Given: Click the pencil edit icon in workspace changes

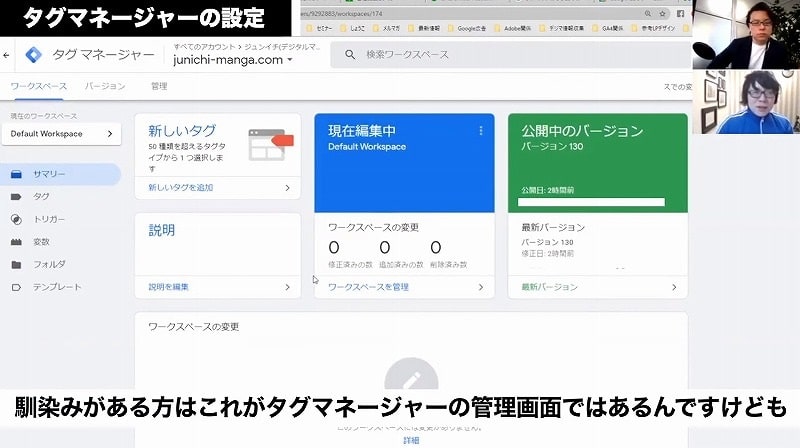Looking at the screenshot, I should [411, 378].
